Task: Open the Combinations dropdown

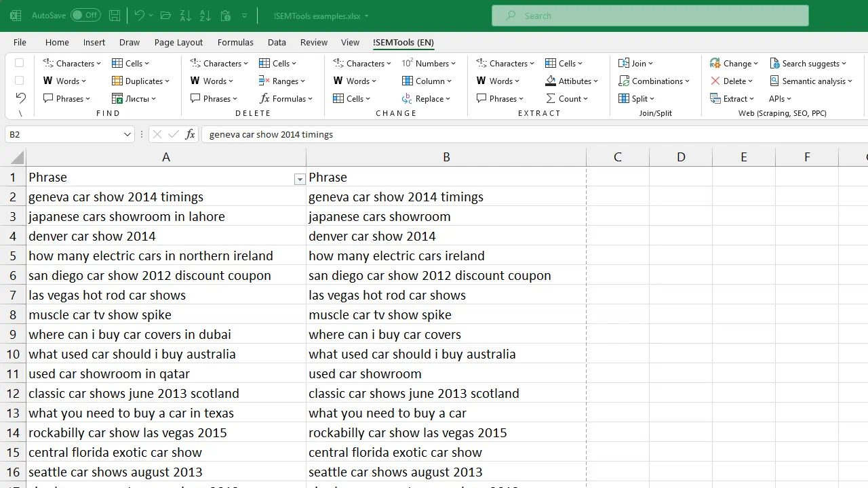Action: click(654, 81)
